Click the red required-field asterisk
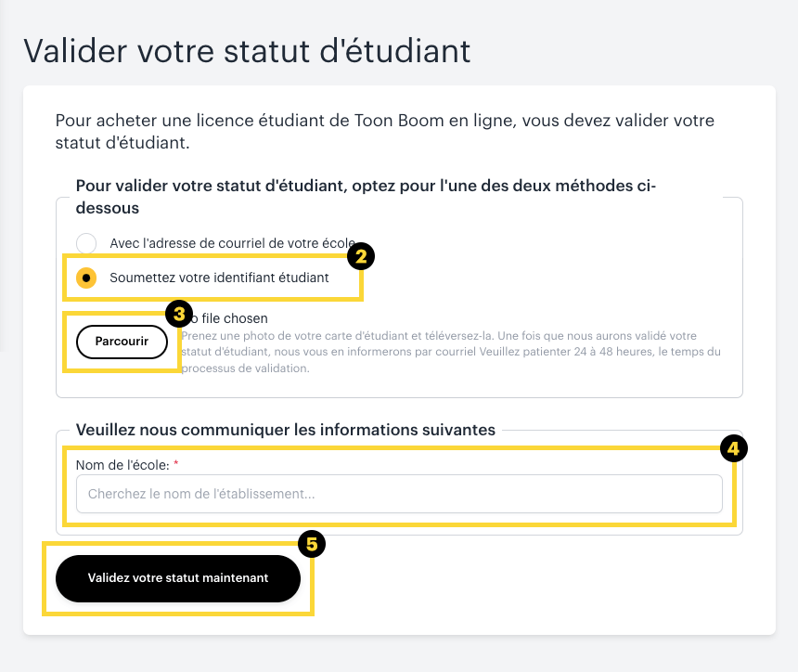 [176, 463]
